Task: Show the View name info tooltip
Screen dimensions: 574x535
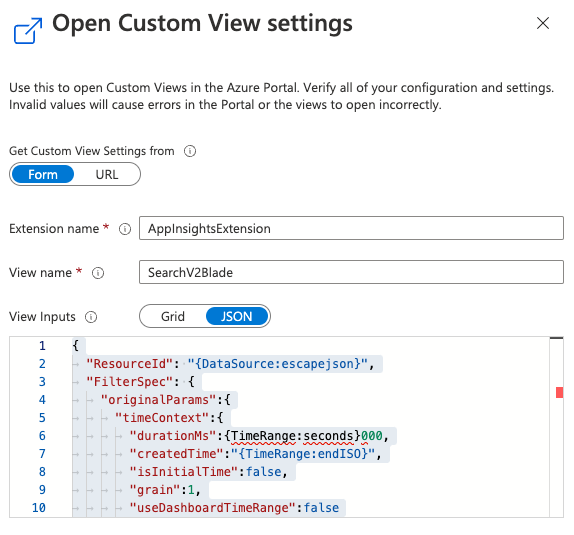Action: (x=98, y=273)
